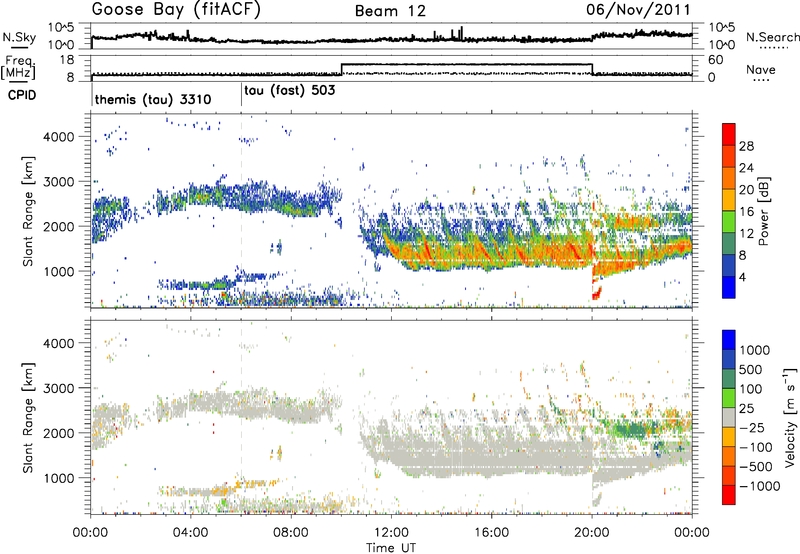
Task: Select the bright blue bottom Power colorbar segment
Action: [729, 287]
